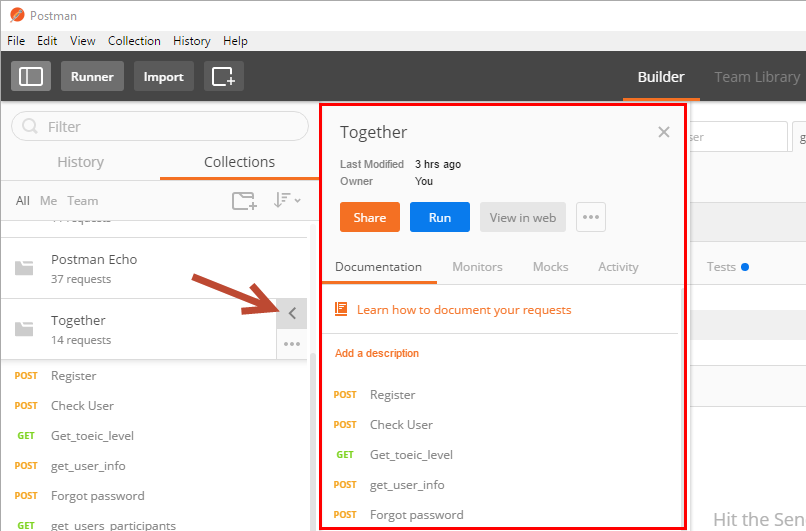806x531 pixels.
Task: Click the details panel vertical scrollbar
Action: point(682,406)
